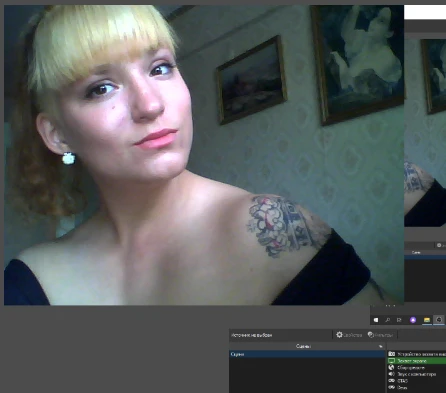Screen dimensions: 446x393
Task: Open source Properties with the gear icon
Action: (x=349, y=335)
